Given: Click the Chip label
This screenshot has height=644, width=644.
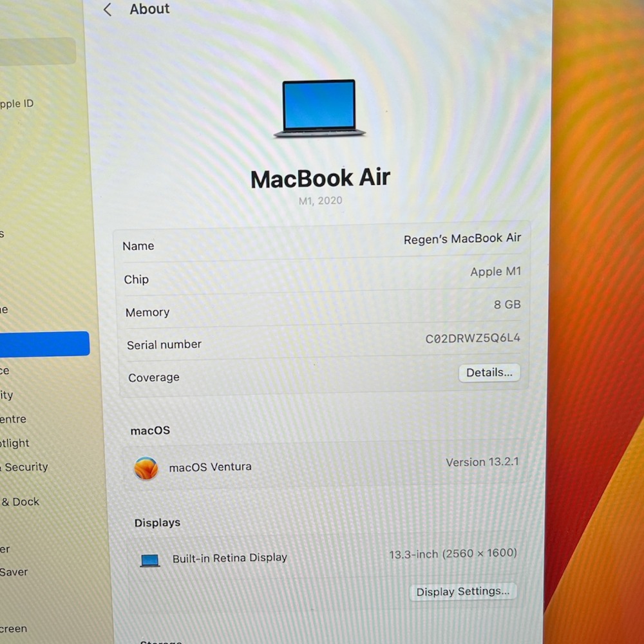Looking at the screenshot, I should coord(136,279).
